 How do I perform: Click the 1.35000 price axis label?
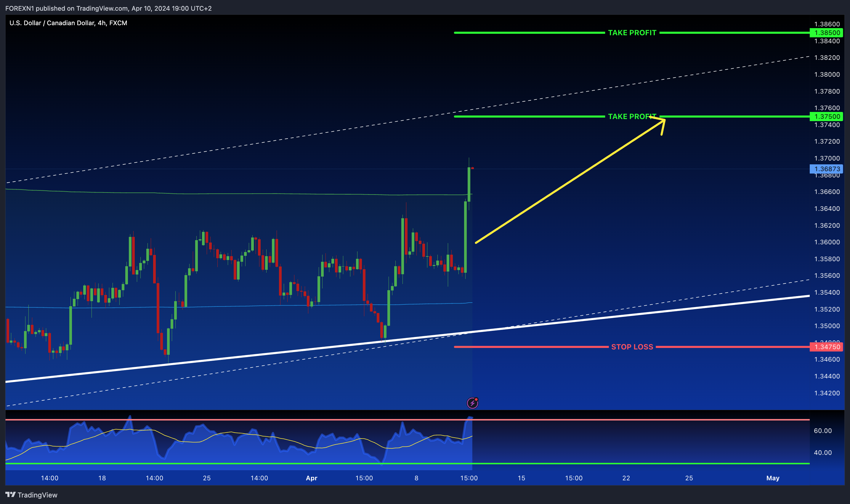(827, 326)
